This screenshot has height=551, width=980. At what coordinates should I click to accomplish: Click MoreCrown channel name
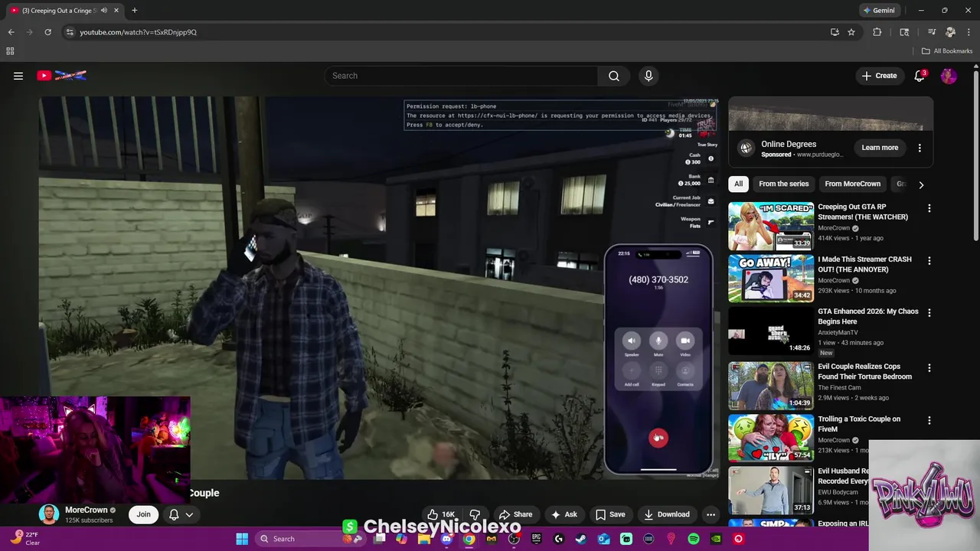pyautogui.click(x=86, y=510)
